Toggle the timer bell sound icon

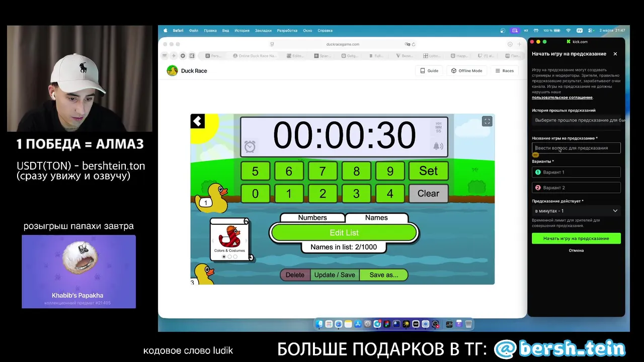pyautogui.click(x=438, y=146)
